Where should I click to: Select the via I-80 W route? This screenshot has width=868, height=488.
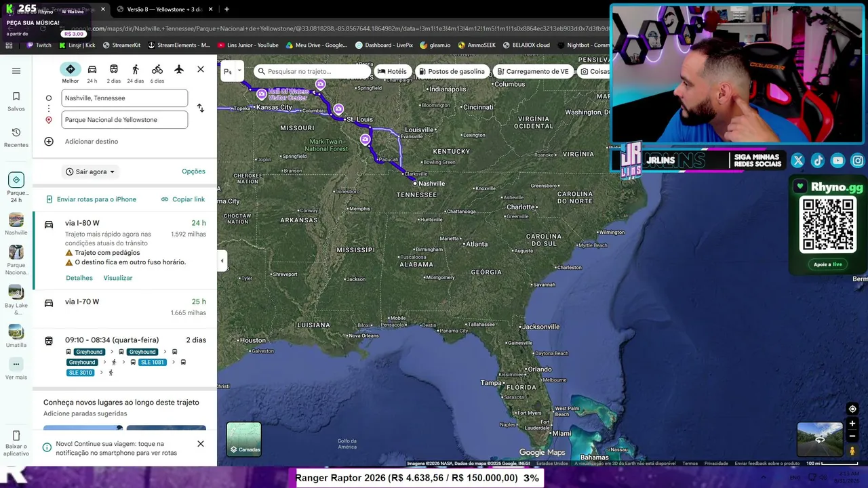pyautogui.click(x=125, y=251)
